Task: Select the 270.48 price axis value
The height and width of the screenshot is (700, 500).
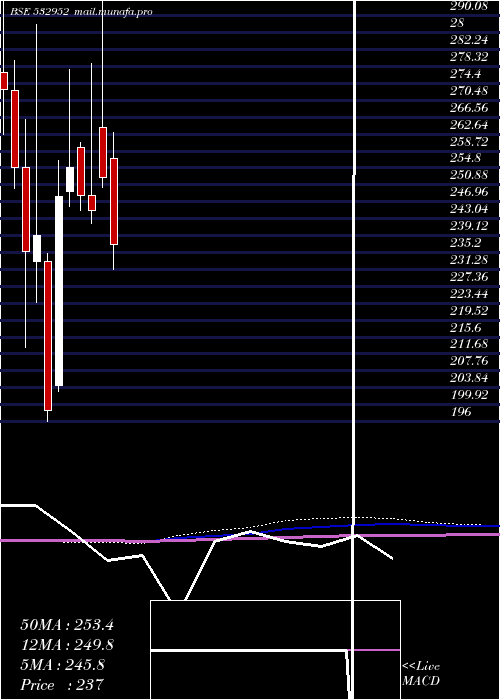Action: pyautogui.click(x=468, y=91)
